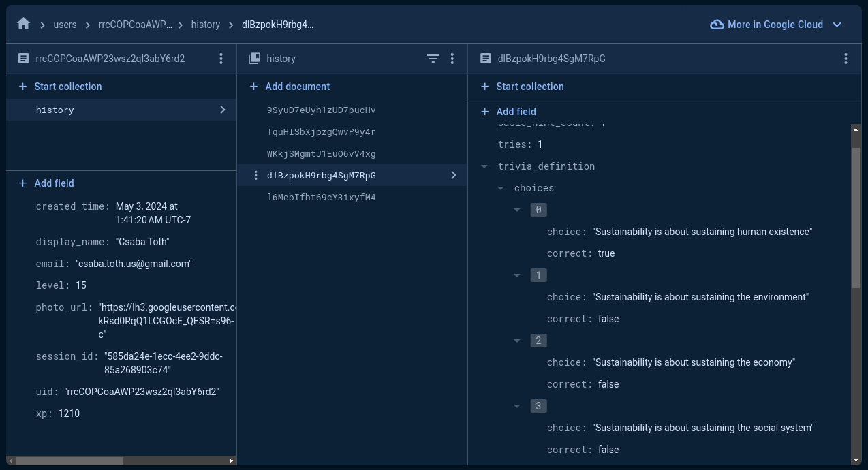Click the xp field value 1210
This screenshot has width=868, height=470.
tap(69, 413)
